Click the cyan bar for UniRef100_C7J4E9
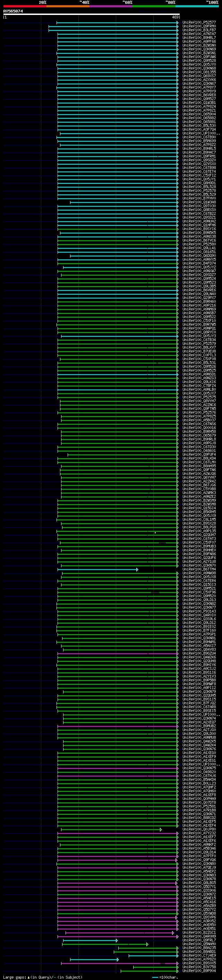 pos(153,956)
